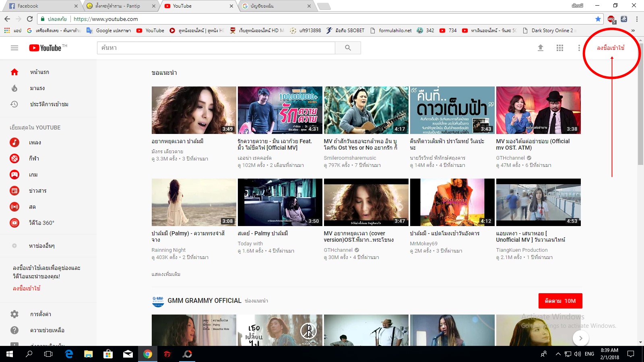Click the upload video icon
Viewport: 644px width, 362px height.
click(x=541, y=48)
